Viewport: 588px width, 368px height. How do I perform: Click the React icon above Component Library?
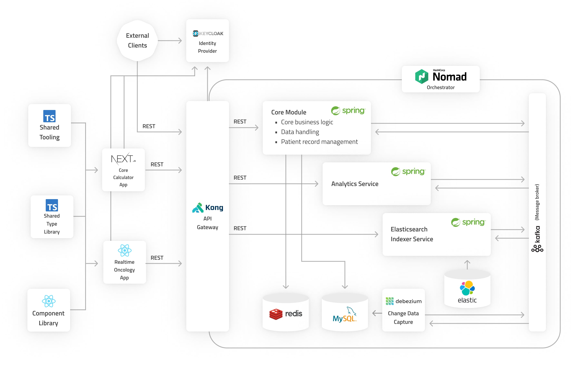pyautogui.click(x=49, y=301)
